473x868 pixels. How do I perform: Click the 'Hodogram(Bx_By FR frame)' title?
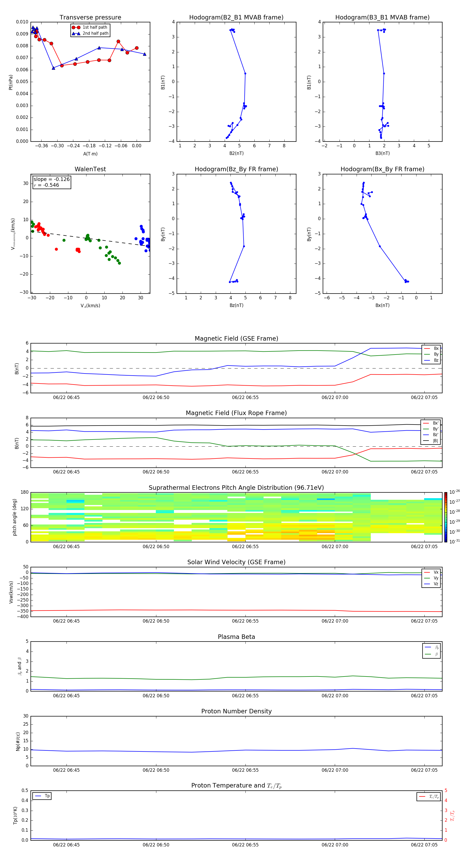[382, 169]
